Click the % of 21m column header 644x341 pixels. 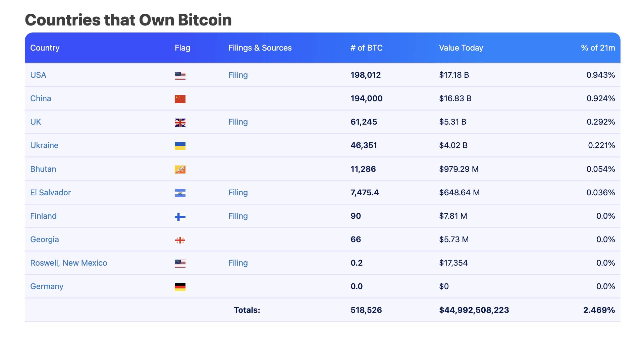tap(598, 48)
